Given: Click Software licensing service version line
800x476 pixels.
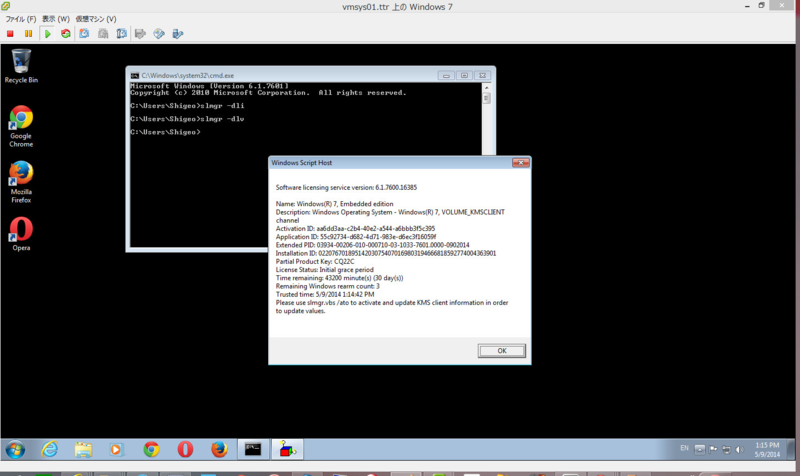Looking at the screenshot, I should click(x=346, y=187).
